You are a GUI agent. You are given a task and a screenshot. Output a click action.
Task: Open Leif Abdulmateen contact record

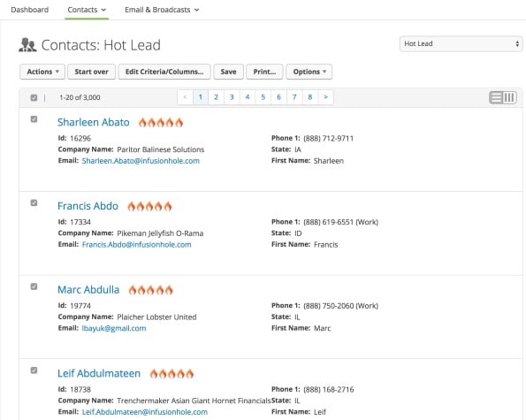coord(99,373)
